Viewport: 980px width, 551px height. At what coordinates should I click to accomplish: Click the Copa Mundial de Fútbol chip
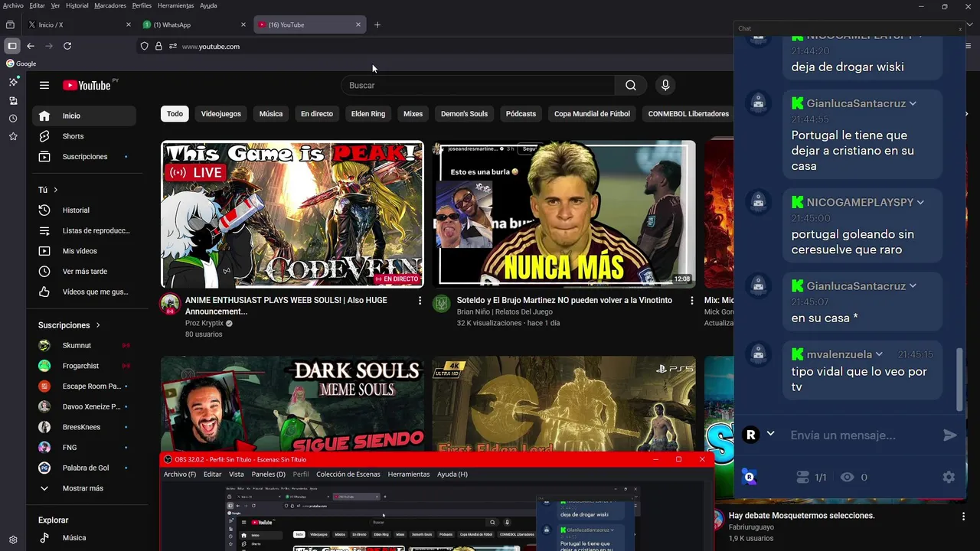pos(593,114)
